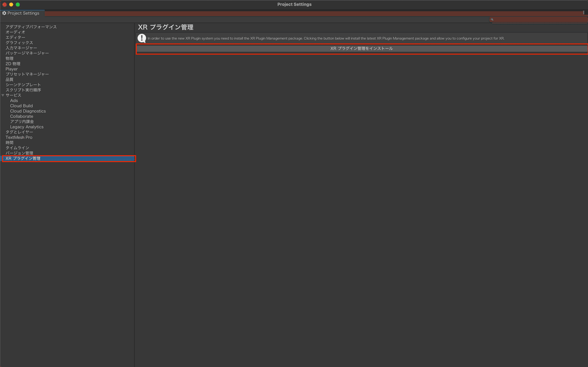Open スクリプト実行順序 settings
The height and width of the screenshot is (367, 588).
[x=23, y=90]
